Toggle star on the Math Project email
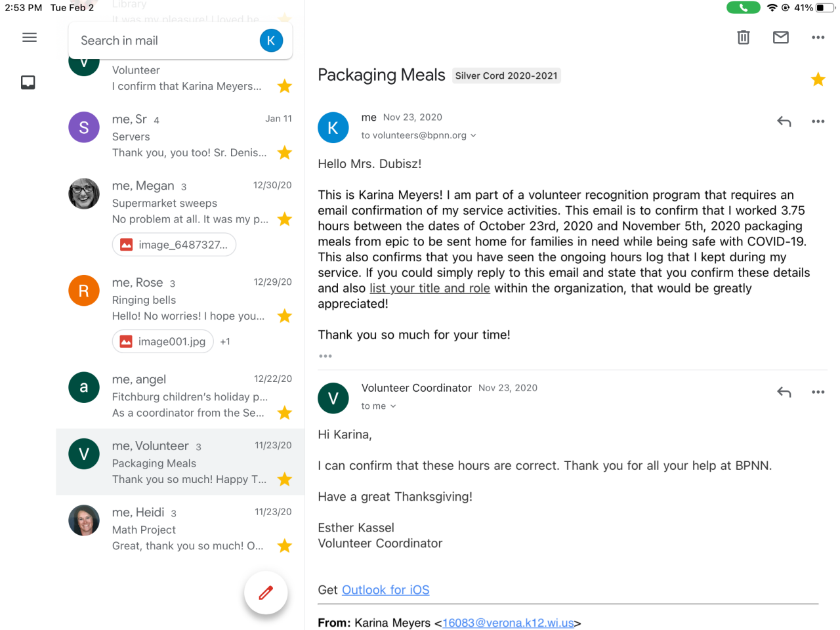 point(284,546)
